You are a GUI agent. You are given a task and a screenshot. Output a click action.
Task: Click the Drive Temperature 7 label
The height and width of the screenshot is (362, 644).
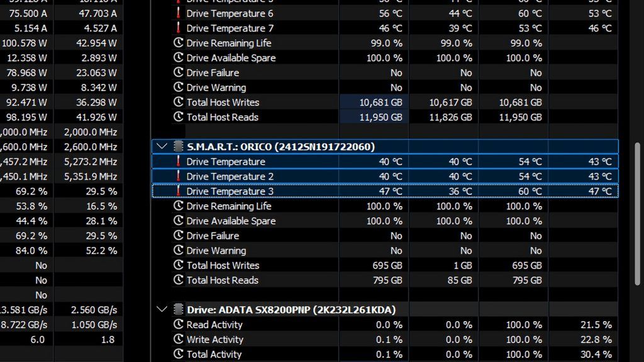(x=230, y=28)
